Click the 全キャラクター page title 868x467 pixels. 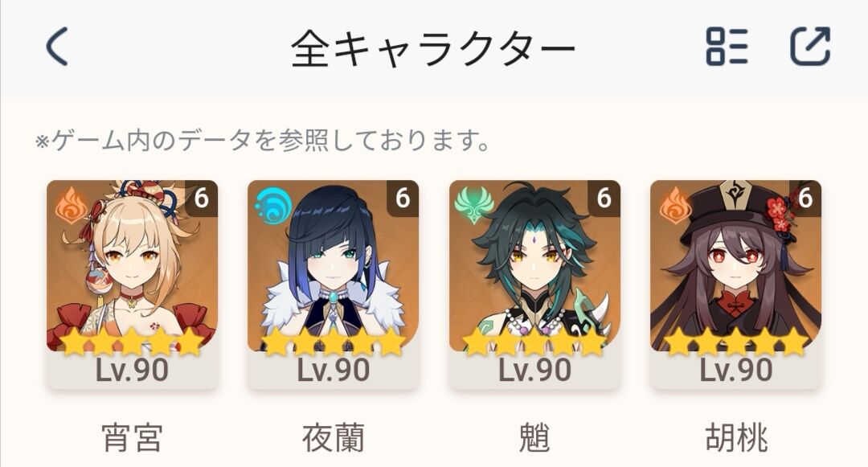[433, 49]
